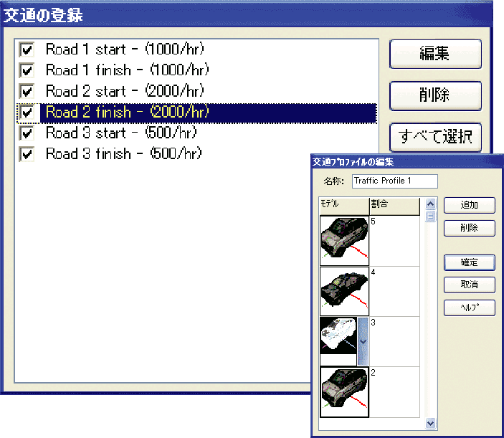Cancel with the 取消 button
This screenshot has width=504, height=438.
470,285
